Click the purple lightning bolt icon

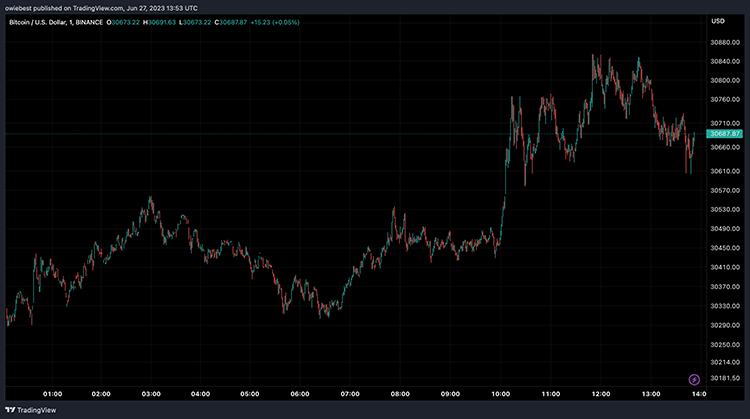click(x=694, y=379)
